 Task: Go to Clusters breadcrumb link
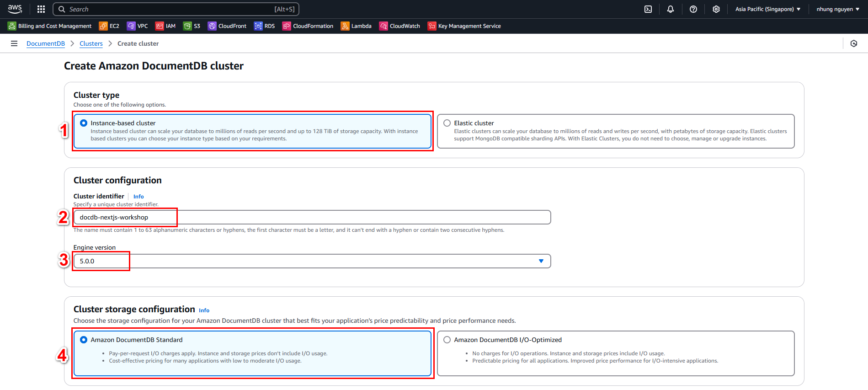pyautogui.click(x=91, y=43)
